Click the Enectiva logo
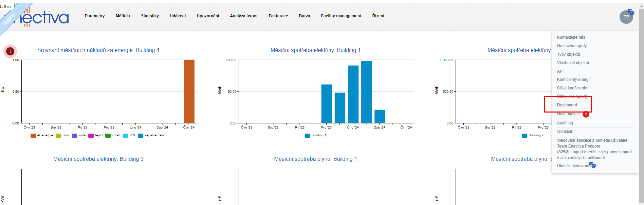 pyautogui.click(x=44, y=18)
